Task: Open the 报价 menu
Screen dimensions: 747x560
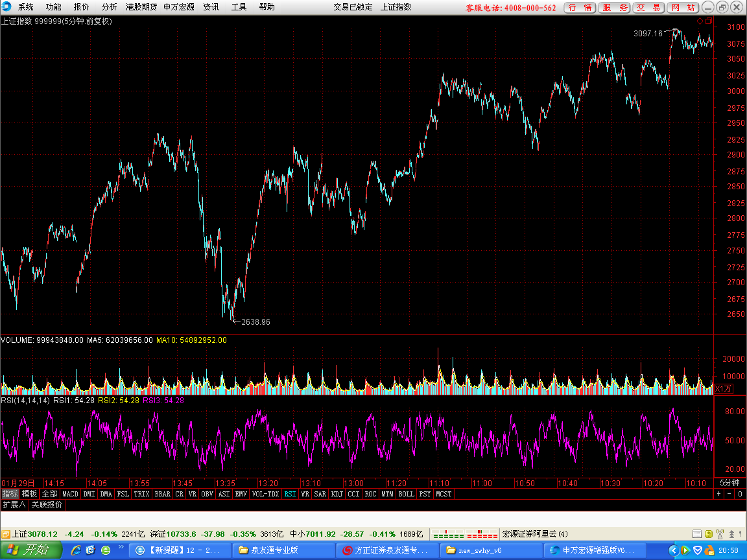Action: tap(81, 7)
